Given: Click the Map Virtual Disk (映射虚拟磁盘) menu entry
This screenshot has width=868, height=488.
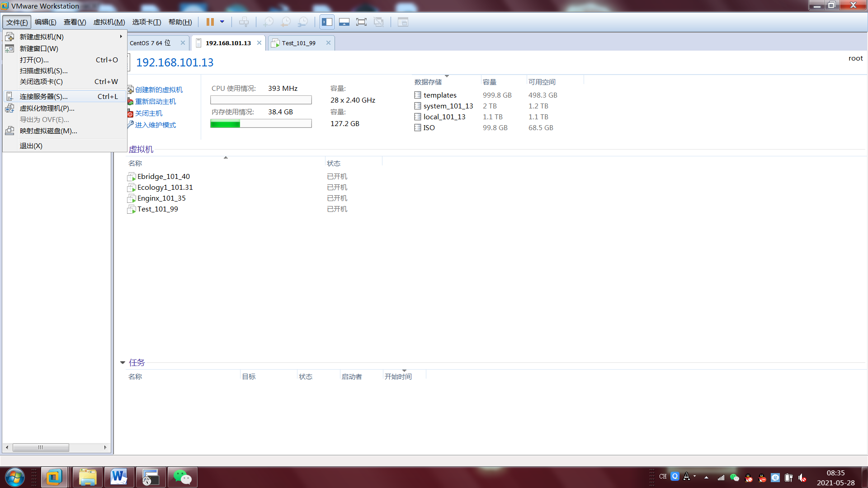Looking at the screenshot, I should (48, 131).
